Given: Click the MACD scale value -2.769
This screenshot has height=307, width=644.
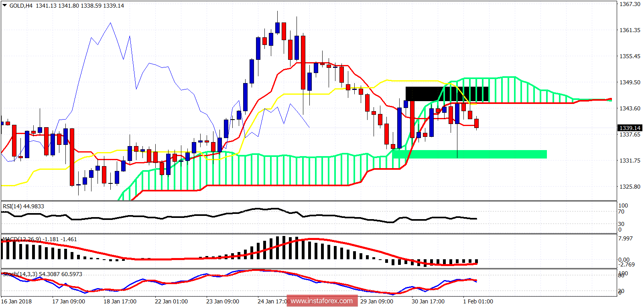Looking at the screenshot, I should click(626, 264).
